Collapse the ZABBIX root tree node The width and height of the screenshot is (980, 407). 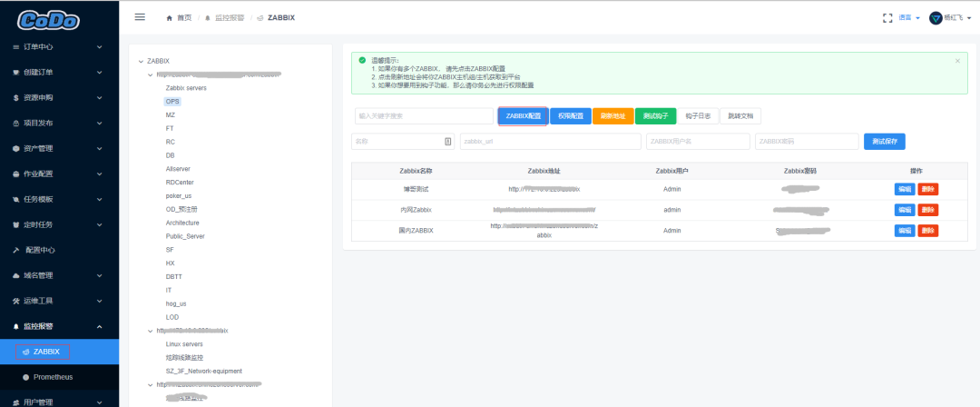pyautogui.click(x=140, y=61)
